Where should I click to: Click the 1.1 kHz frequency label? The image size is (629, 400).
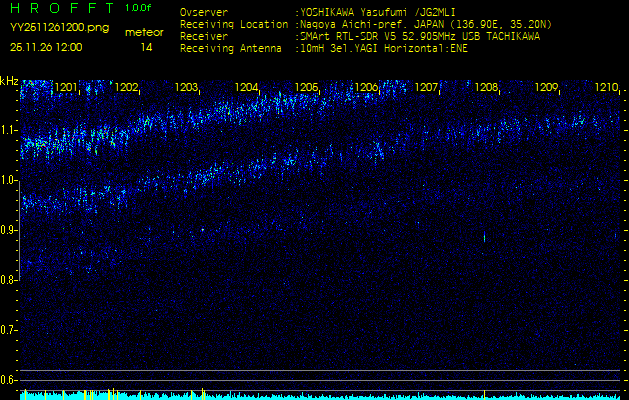pos(9,130)
